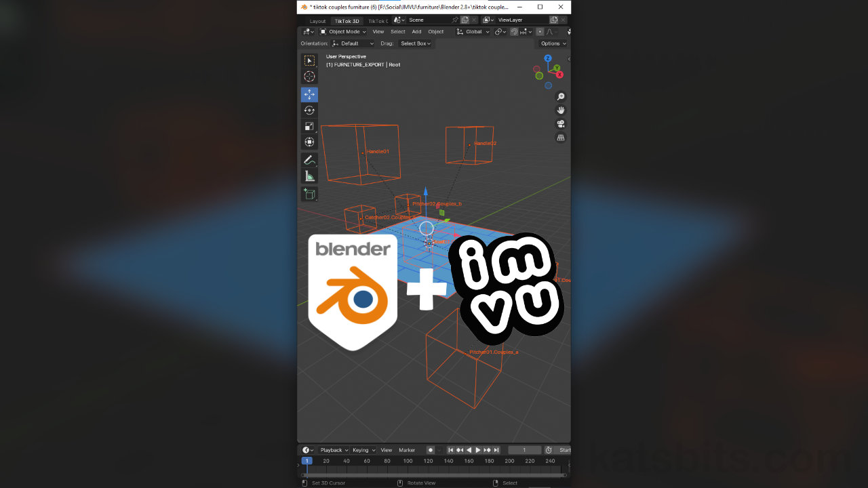
Task: Open the Select menu
Action: coord(398,32)
